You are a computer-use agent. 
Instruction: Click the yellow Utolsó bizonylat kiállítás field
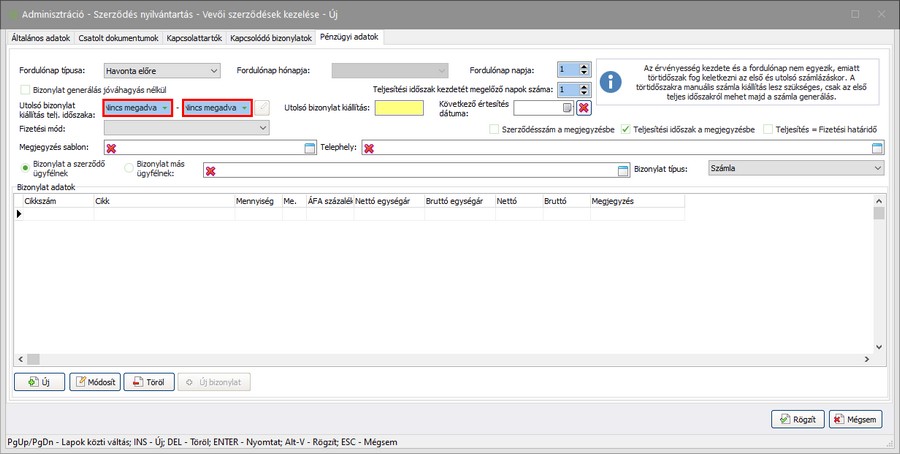[400, 108]
